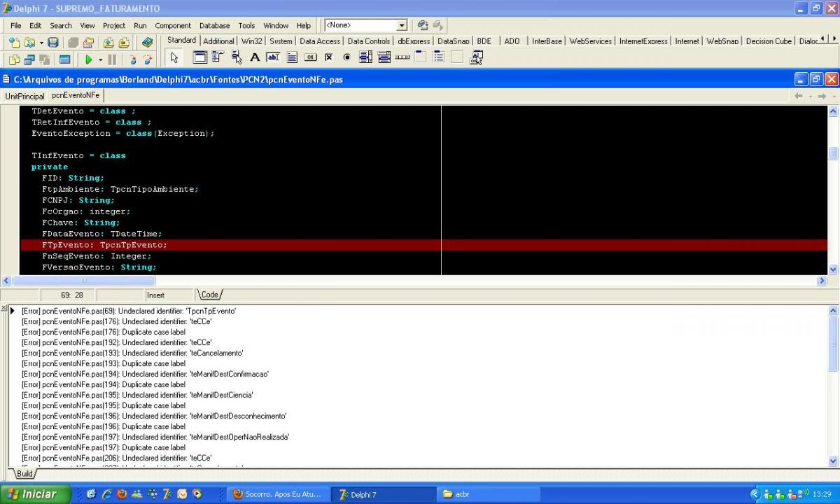The width and height of the screenshot is (840, 504).
Task: Click Remove File from Project icon
Action: [x=124, y=42]
